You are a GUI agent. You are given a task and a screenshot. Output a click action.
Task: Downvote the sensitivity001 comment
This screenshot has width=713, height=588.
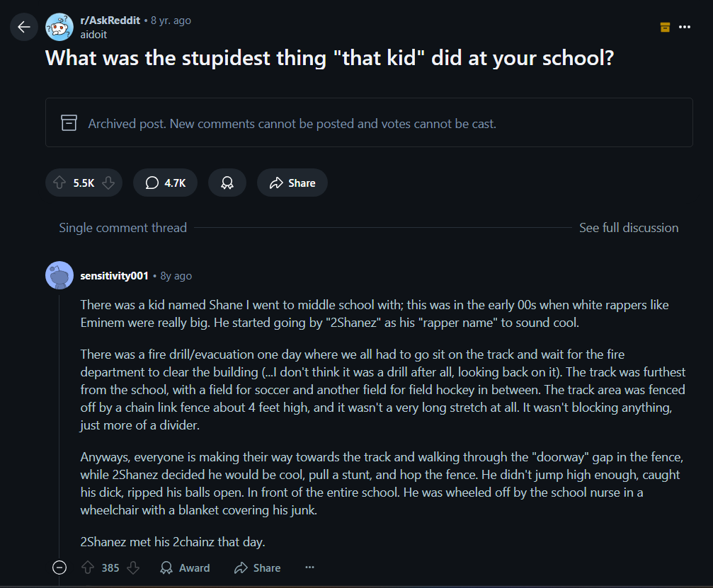tap(133, 567)
